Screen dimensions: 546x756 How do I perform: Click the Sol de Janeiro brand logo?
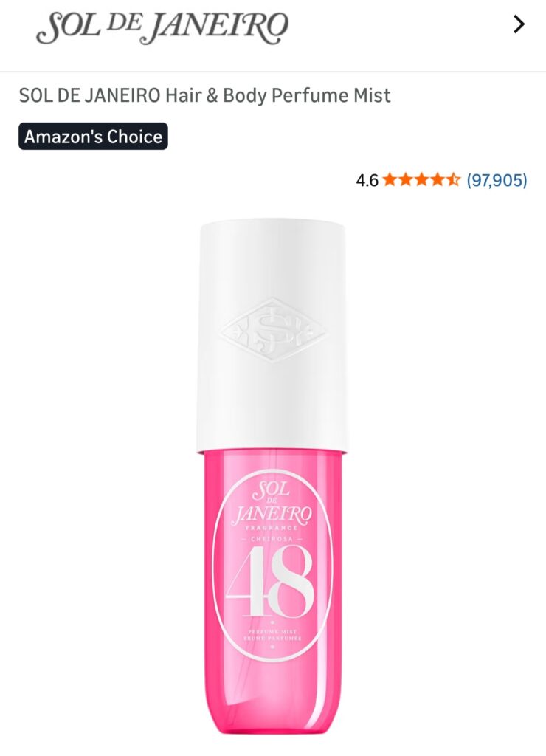[x=162, y=27]
